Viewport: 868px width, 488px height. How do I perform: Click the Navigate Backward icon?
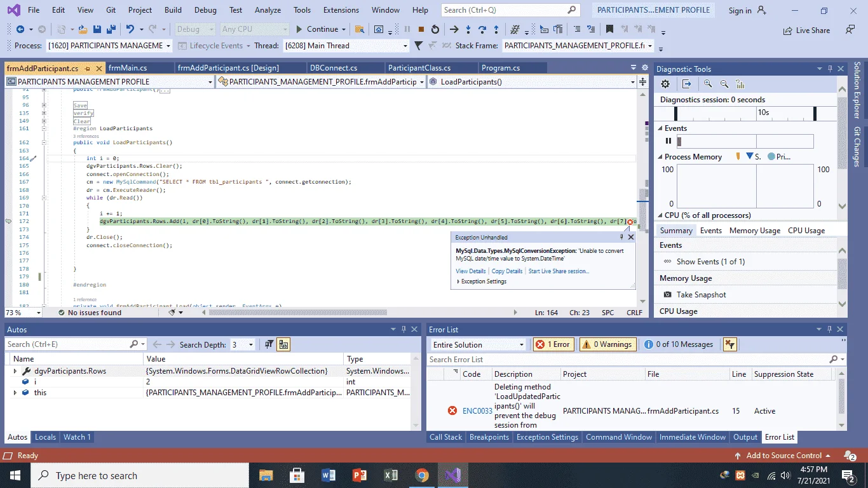20,29
